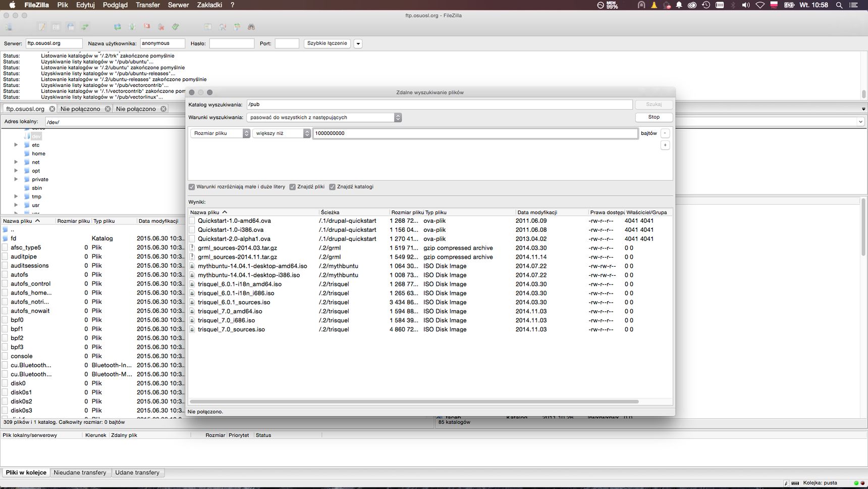Click the cancel current operation icon

tap(147, 27)
